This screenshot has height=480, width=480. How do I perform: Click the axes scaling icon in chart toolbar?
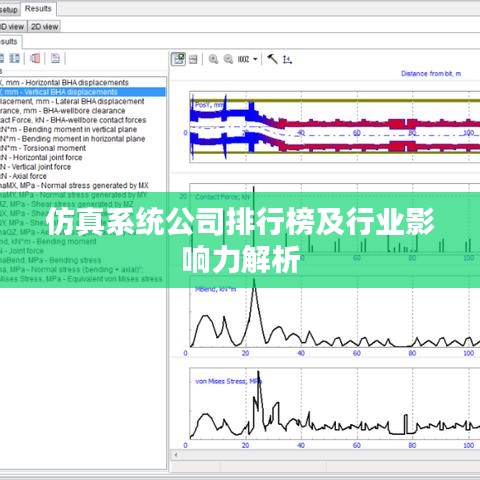287,59
